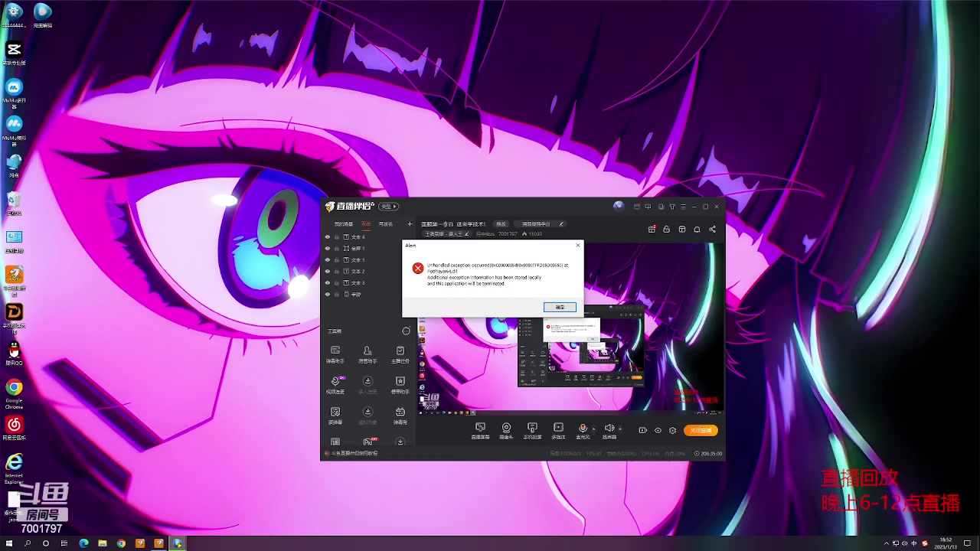Select the highlighted orange scene tab
980x551 pixels.
tap(366, 224)
